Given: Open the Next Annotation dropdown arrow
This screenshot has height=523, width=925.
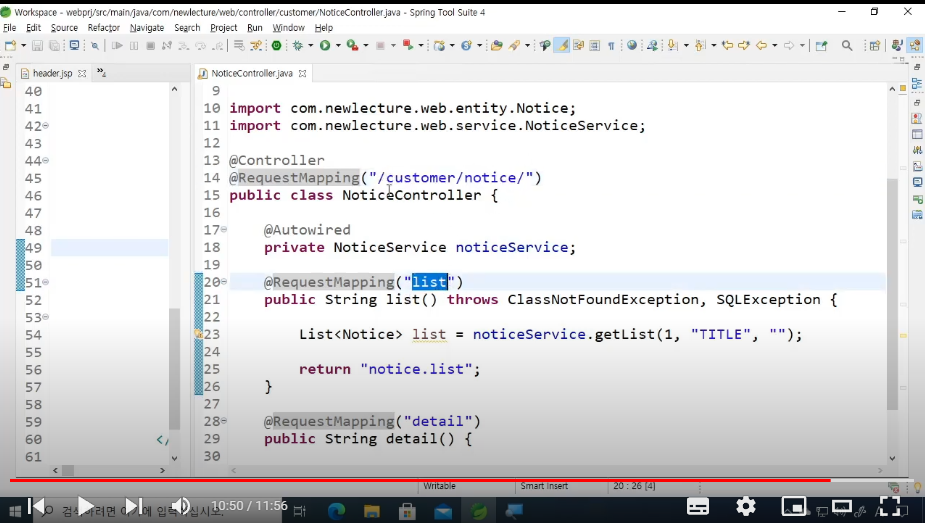Looking at the screenshot, I should coord(685,45).
